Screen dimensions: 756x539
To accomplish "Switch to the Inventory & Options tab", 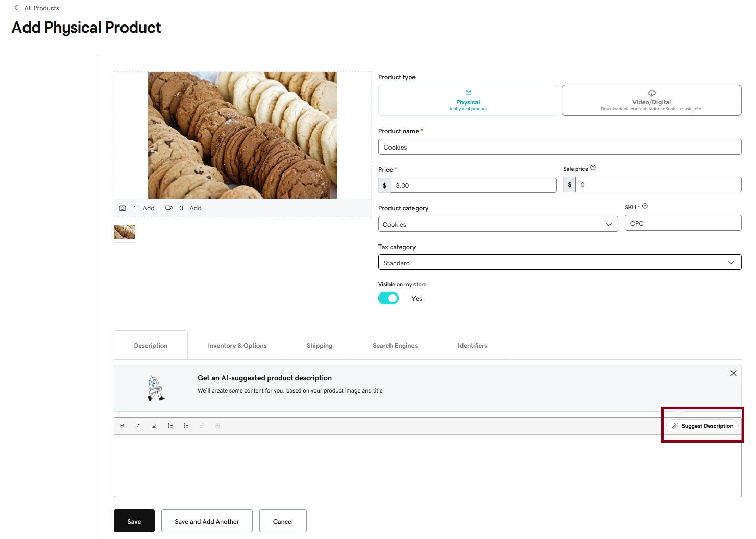I will (237, 346).
